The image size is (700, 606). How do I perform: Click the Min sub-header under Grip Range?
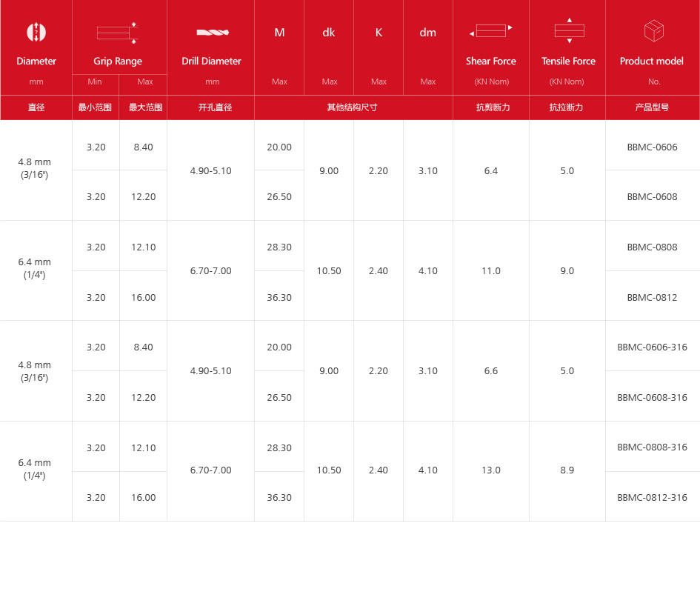(95, 81)
